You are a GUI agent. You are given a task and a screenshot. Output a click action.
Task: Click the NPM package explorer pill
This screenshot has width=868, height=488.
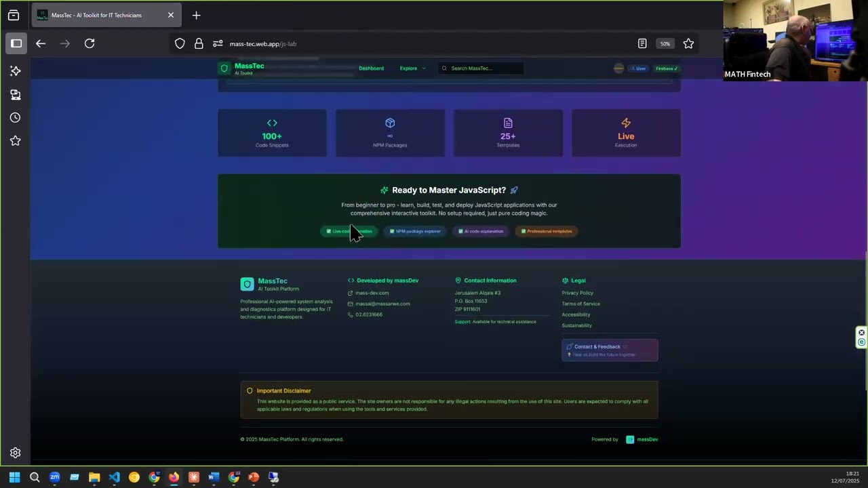[415, 231]
